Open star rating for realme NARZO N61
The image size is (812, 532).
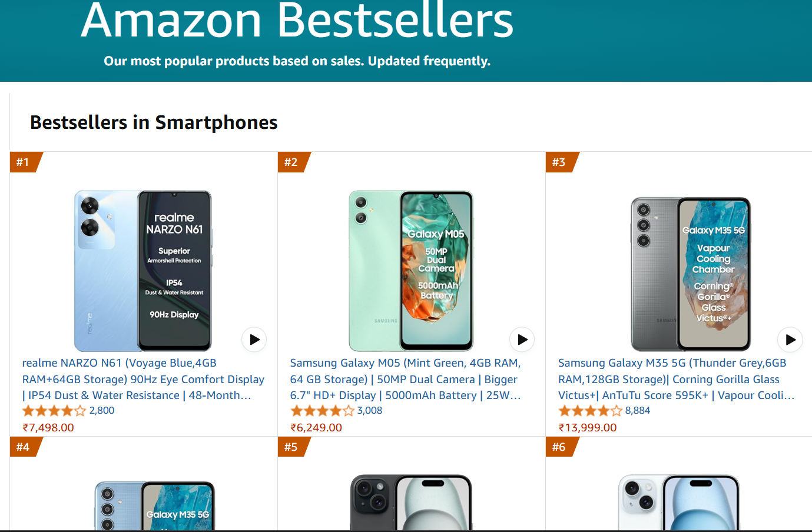(54, 411)
